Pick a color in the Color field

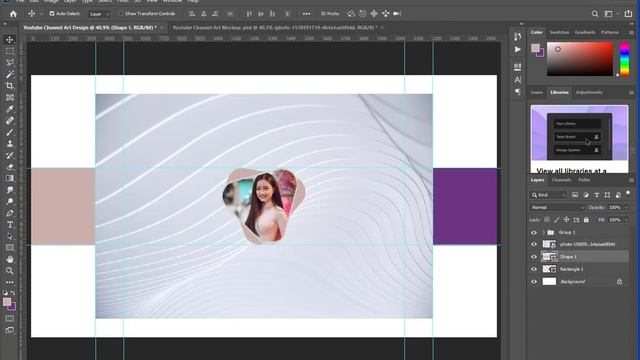click(x=580, y=59)
